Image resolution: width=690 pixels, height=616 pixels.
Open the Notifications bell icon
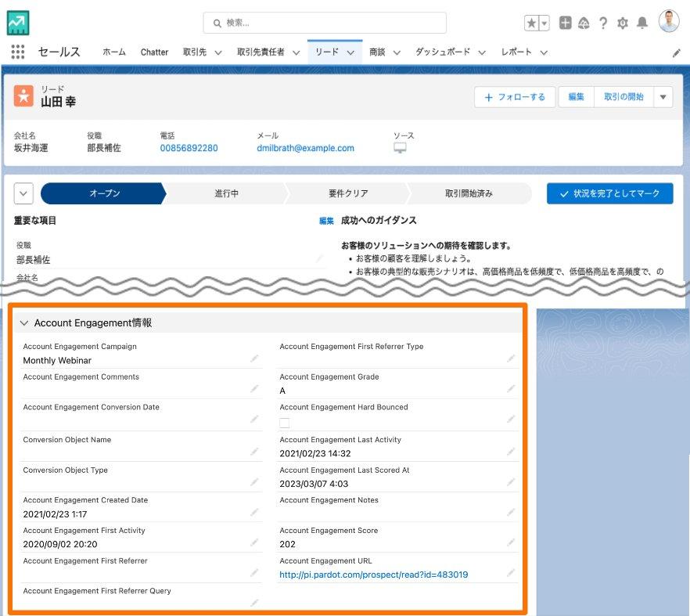642,23
